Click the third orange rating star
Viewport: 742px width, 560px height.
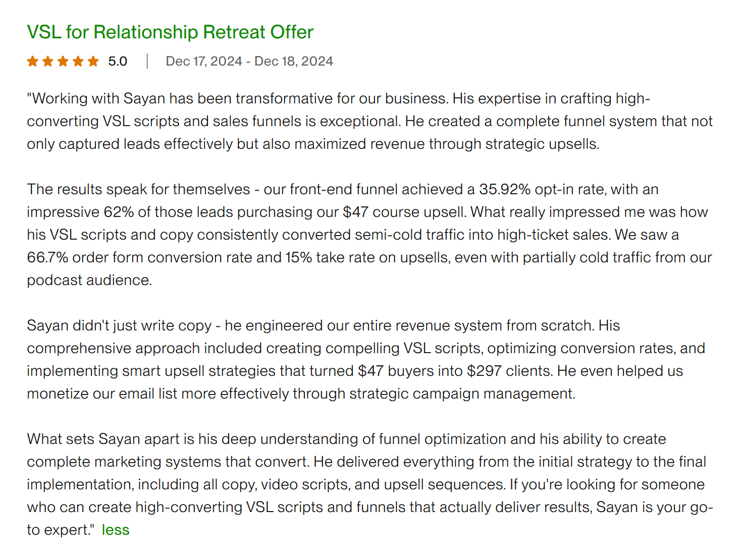(x=63, y=61)
